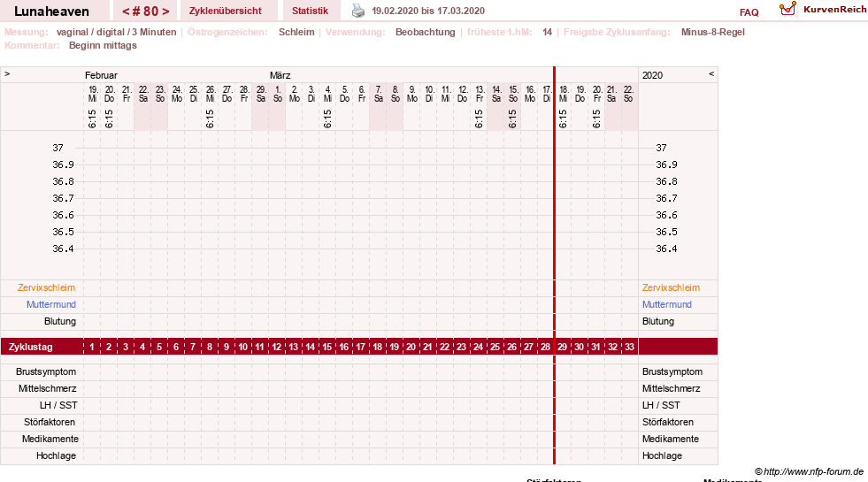
Task: Click the Februar month label
Action: click(101, 75)
